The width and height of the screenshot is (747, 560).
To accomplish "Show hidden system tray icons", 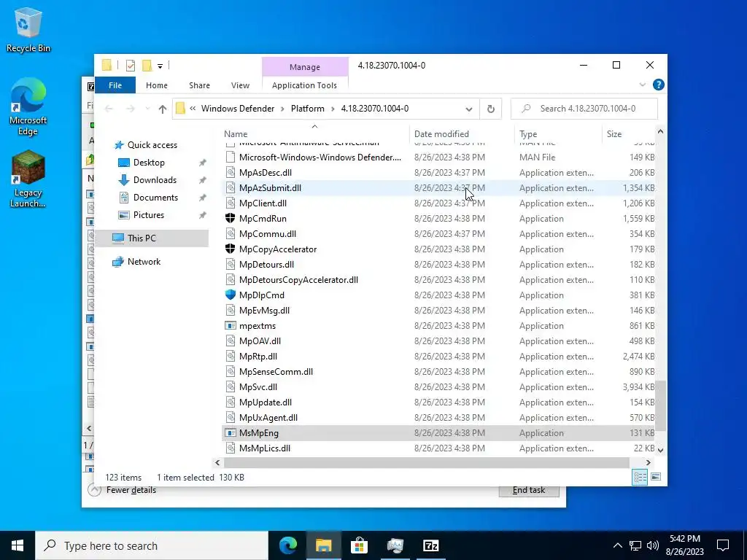I will coord(617,545).
